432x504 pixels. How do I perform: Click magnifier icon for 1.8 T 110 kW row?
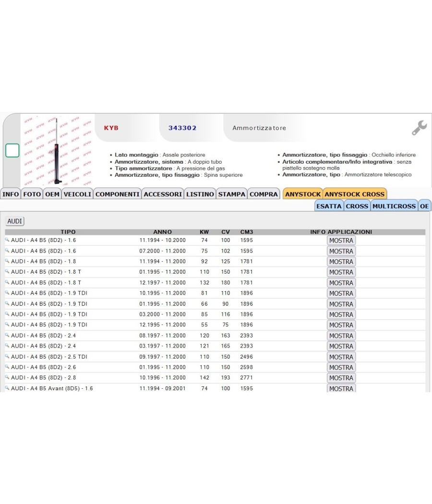(x=7, y=272)
